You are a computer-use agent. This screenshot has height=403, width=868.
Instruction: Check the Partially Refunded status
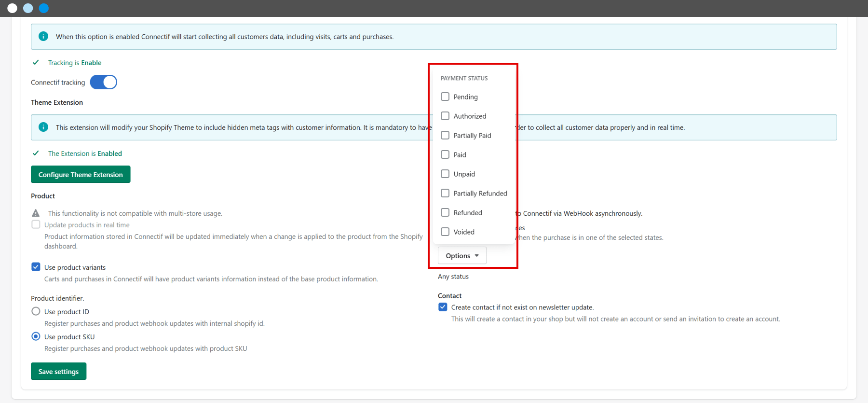point(445,193)
